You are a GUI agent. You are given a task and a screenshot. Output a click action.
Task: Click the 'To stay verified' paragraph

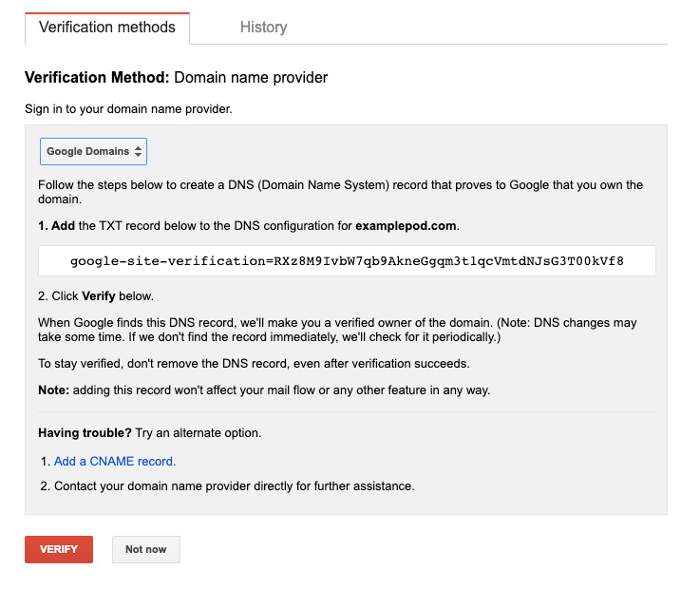[254, 364]
